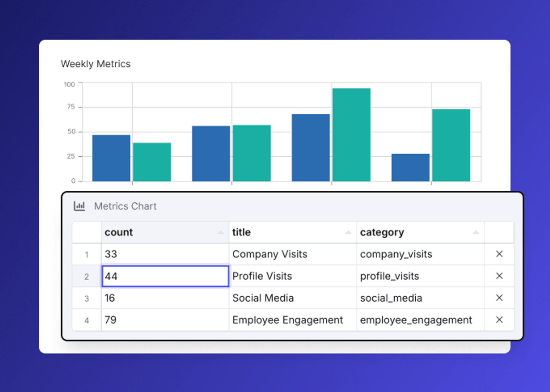Sort by the title column arrow
The image size is (550, 392).
pos(348,232)
